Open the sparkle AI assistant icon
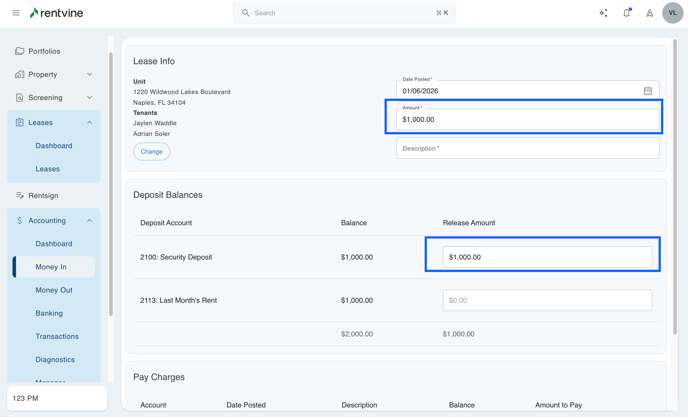 click(x=603, y=13)
